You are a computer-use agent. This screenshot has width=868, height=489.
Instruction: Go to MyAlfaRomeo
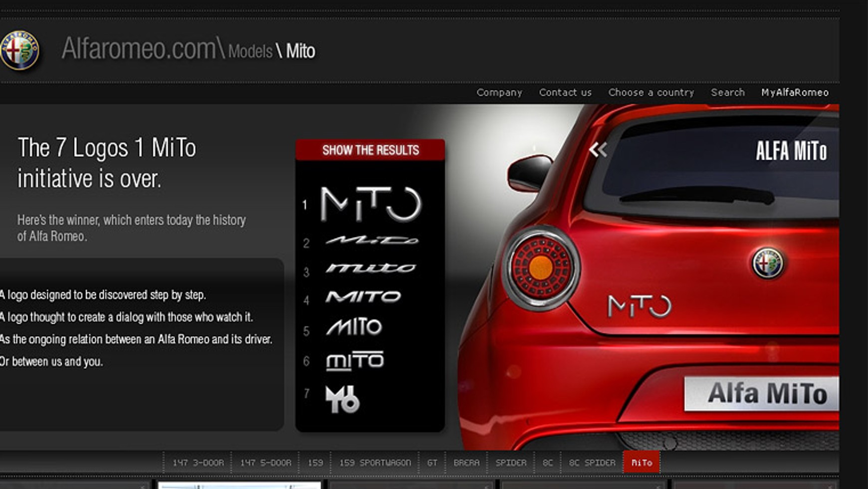(794, 92)
